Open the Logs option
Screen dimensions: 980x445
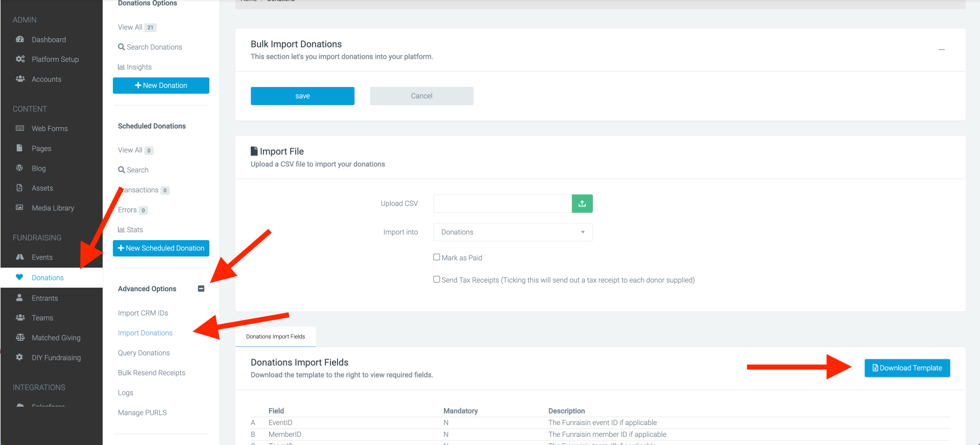[126, 393]
